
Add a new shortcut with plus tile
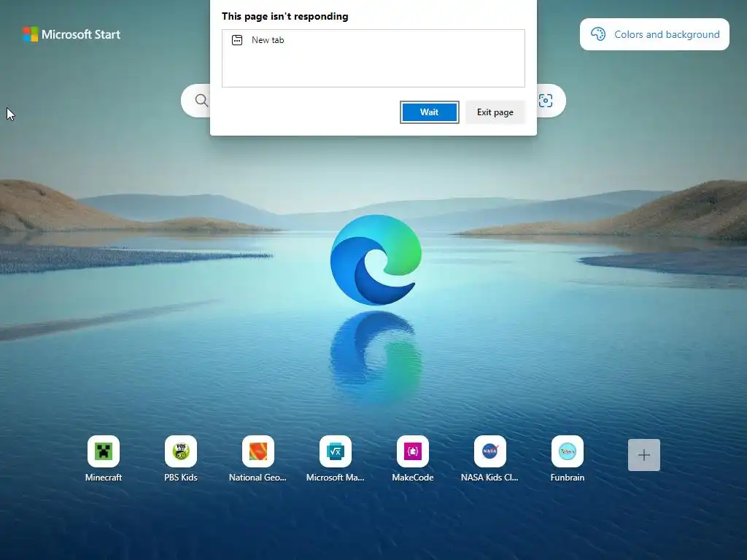coord(644,455)
